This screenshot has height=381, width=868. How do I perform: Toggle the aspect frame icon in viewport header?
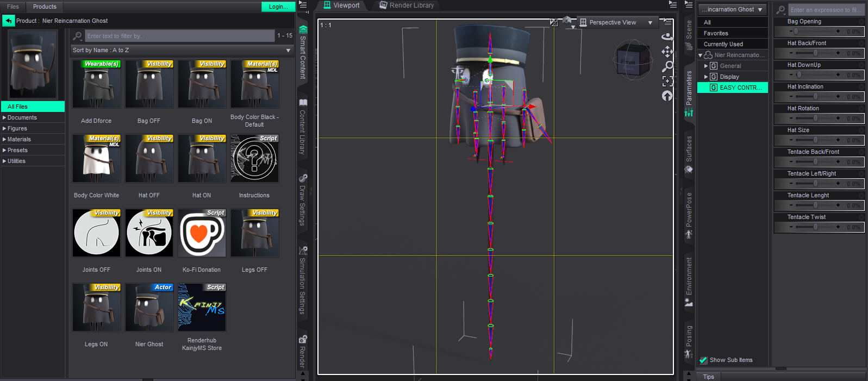tap(554, 22)
